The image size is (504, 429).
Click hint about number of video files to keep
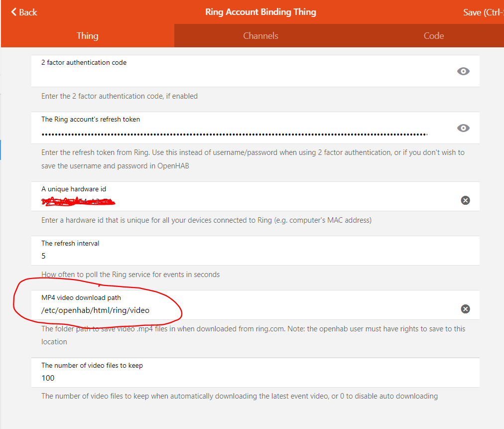pyautogui.click(x=240, y=396)
